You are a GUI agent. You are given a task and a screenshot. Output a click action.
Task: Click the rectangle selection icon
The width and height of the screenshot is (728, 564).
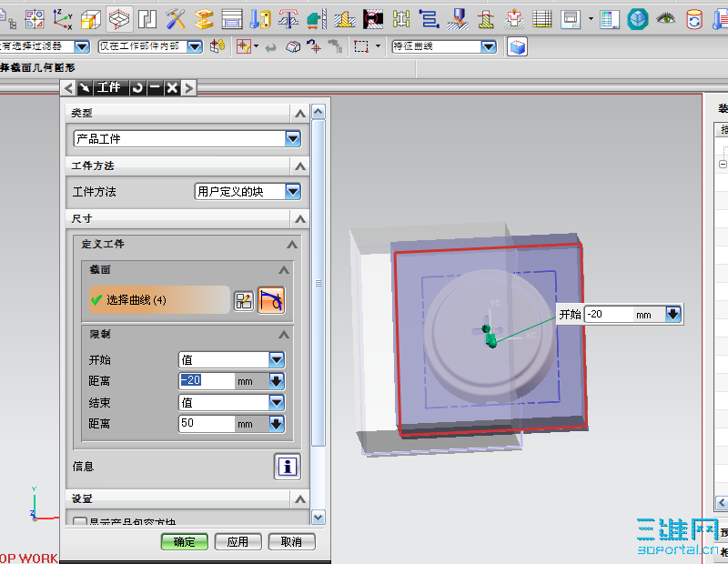(x=360, y=46)
